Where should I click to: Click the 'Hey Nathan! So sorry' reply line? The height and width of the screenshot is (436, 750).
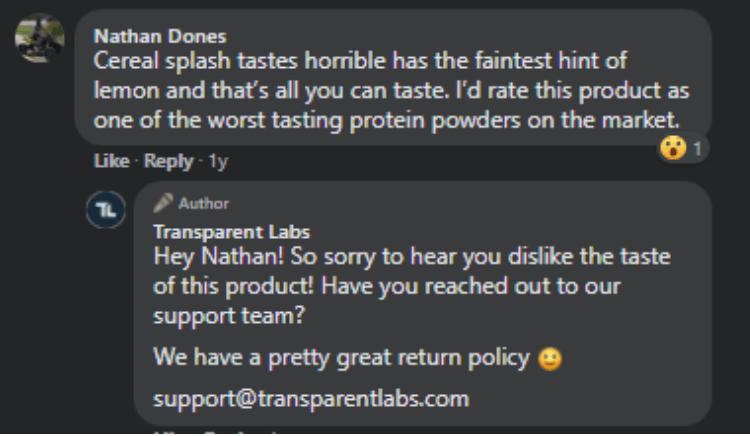tap(412, 257)
